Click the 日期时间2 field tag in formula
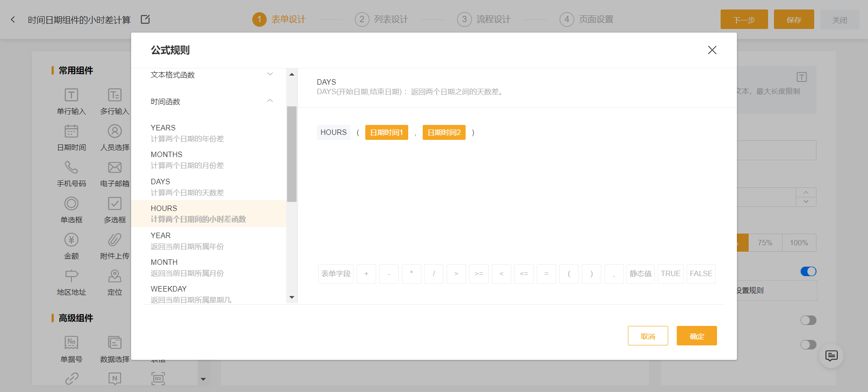This screenshot has height=392, width=868. [444, 132]
